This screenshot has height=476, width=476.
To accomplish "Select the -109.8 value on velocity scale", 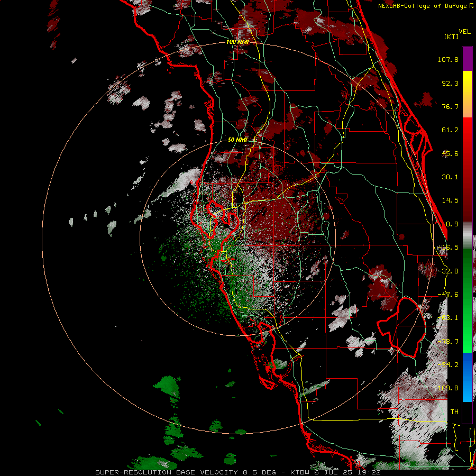I will [x=446, y=388].
